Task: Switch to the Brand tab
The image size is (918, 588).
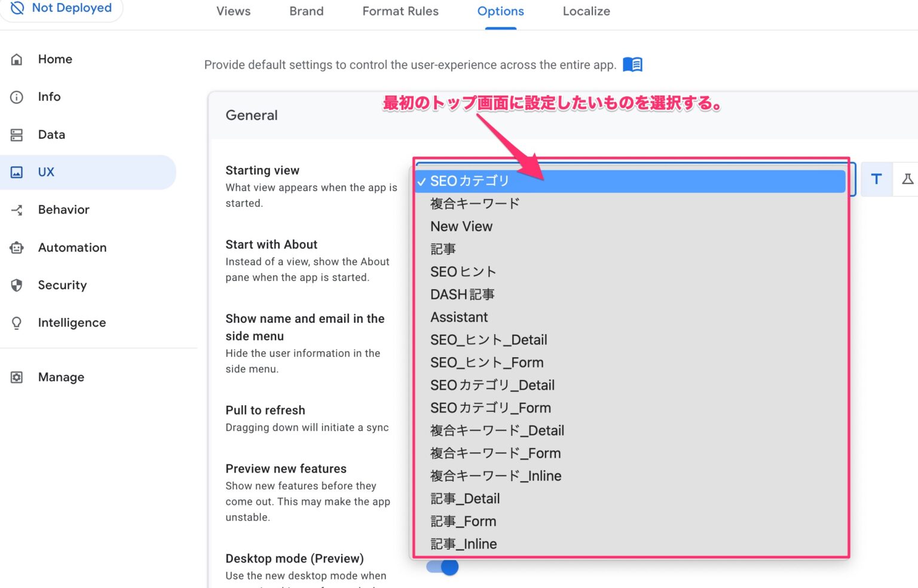Action: click(306, 11)
